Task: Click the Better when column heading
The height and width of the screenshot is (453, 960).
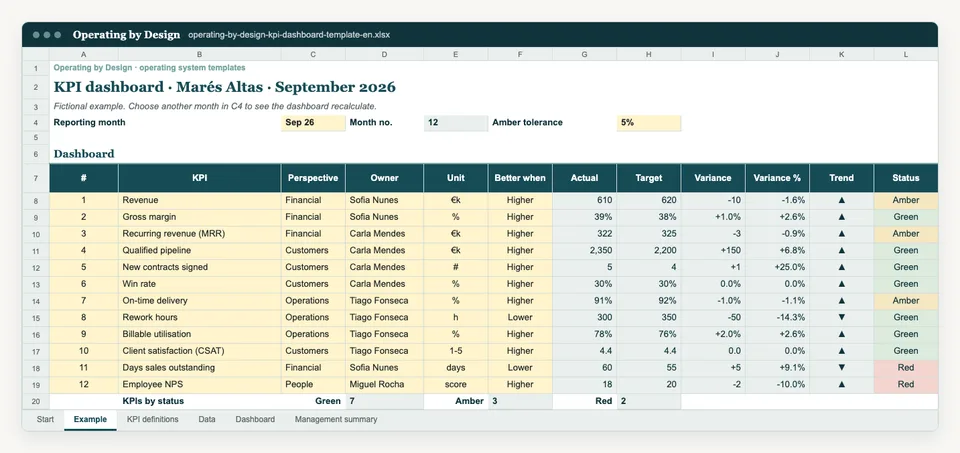Action: pyautogui.click(x=520, y=178)
